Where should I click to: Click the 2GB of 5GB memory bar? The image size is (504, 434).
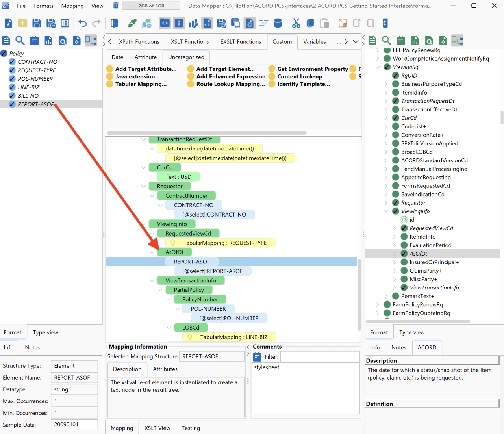click(x=151, y=6)
